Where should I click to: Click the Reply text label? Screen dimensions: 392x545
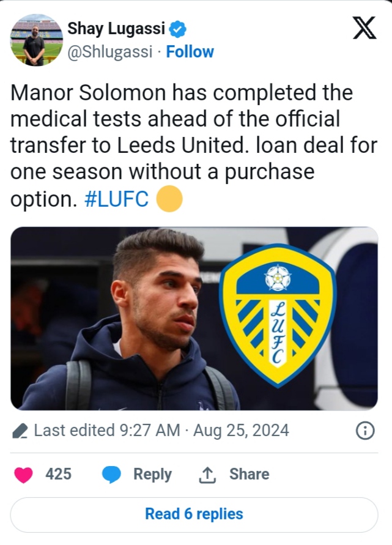152,474
